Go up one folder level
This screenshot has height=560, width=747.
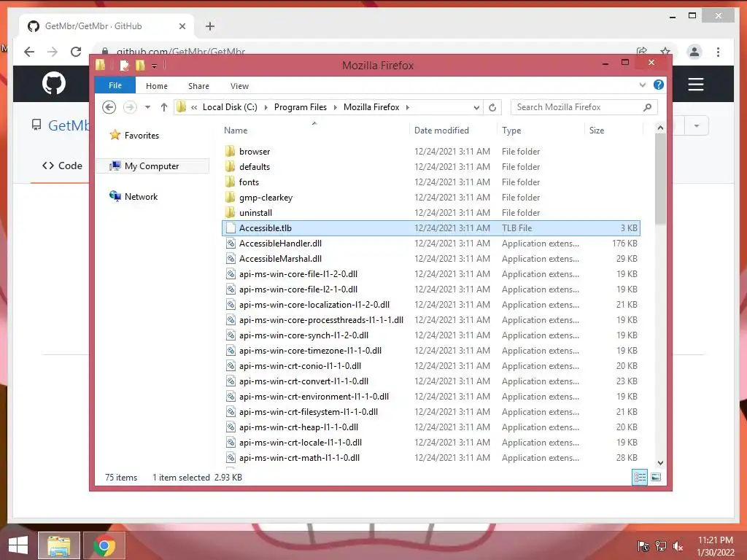coord(164,107)
